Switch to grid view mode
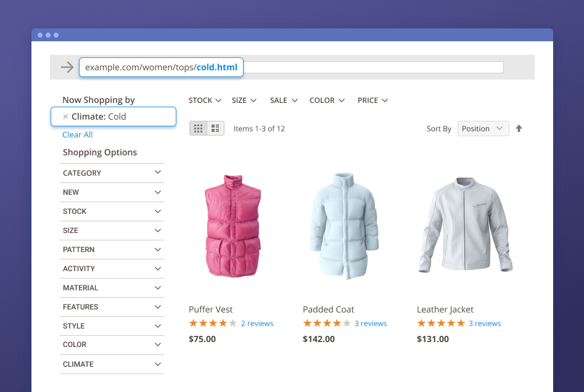The width and height of the screenshot is (584, 392). 198,129
